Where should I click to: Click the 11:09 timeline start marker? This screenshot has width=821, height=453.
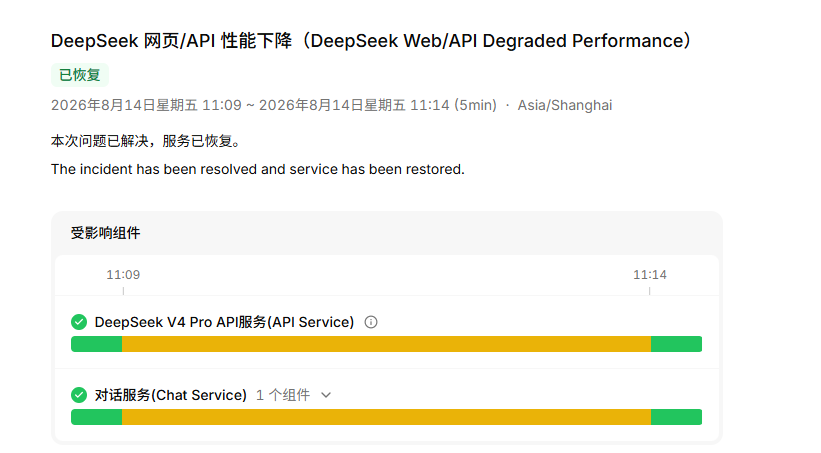(123, 274)
